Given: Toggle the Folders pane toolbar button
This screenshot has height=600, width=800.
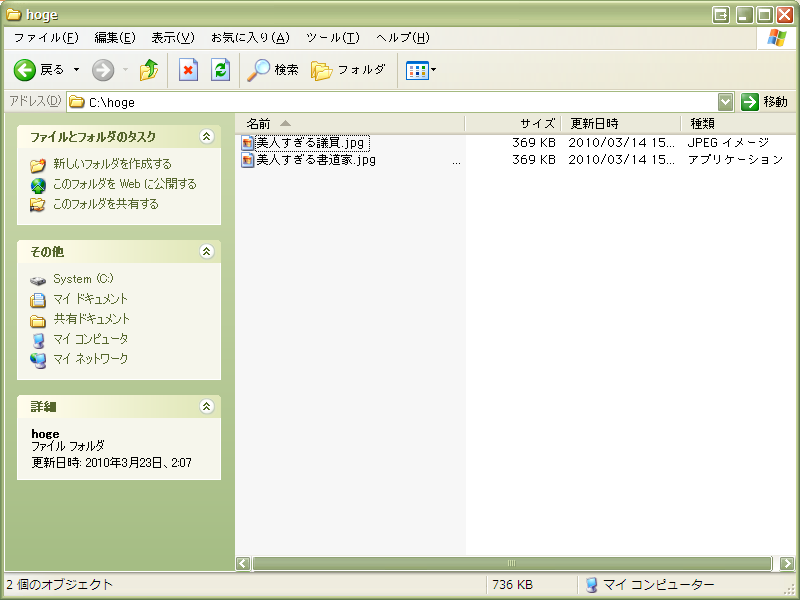Looking at the screenshot, I should [348, 70].
